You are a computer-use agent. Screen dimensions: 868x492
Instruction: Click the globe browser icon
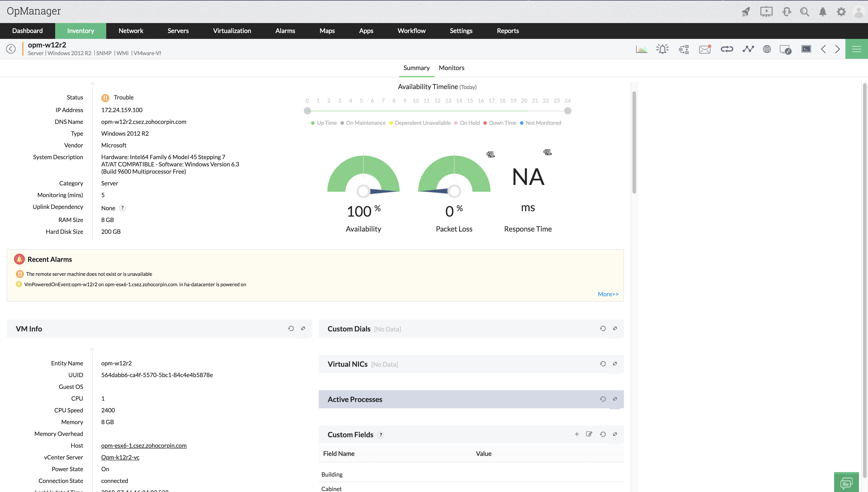(767, 49)
